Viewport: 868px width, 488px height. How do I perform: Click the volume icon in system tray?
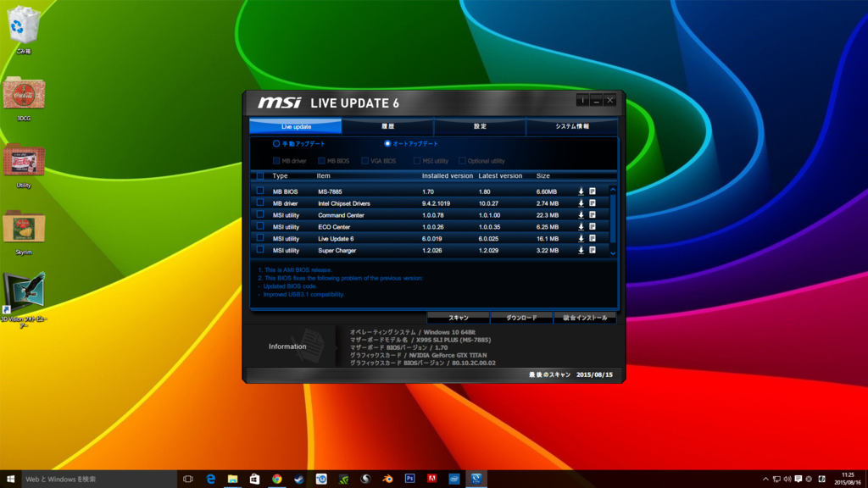(x=787, y=480)
